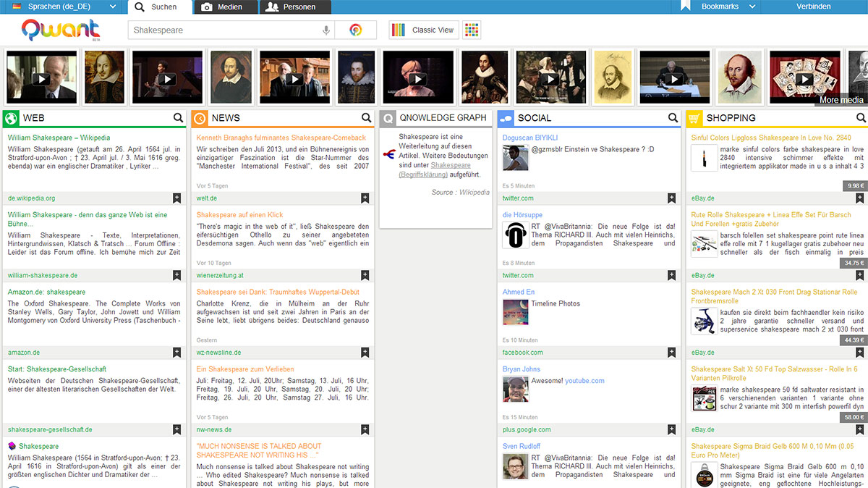Bookmark the amazon.de result
868x488 pixels.
tap(177, 353)
